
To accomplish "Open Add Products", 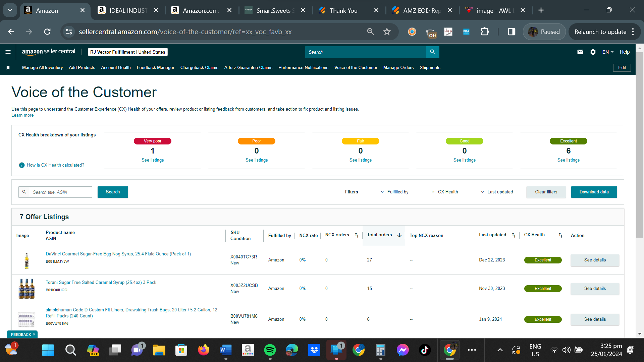I will [82, 68].
